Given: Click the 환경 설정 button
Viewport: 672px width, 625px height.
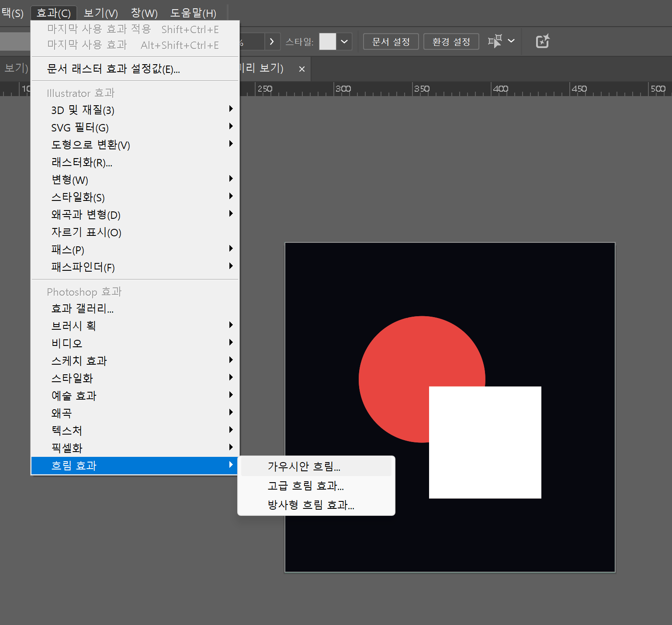Looking at the screenshot, I should 451,41.
